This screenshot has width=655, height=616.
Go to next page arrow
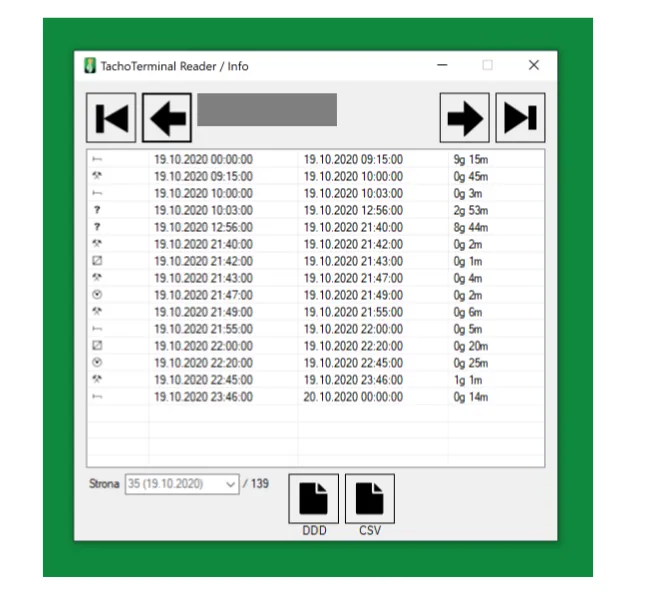pyautogui.click(x=465, y=118)
